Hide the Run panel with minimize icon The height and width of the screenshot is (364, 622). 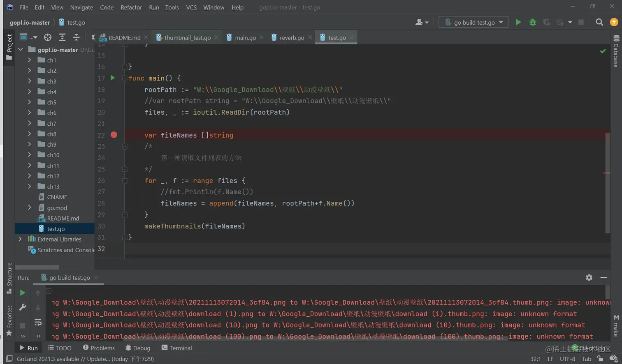click(x=603, y=278)
